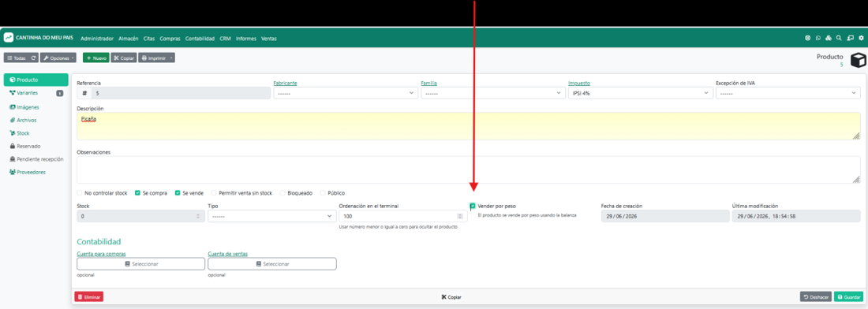868x309 pixels.
Task: Select the Producto sidebar tab
Action: click(x=36, y=80)
